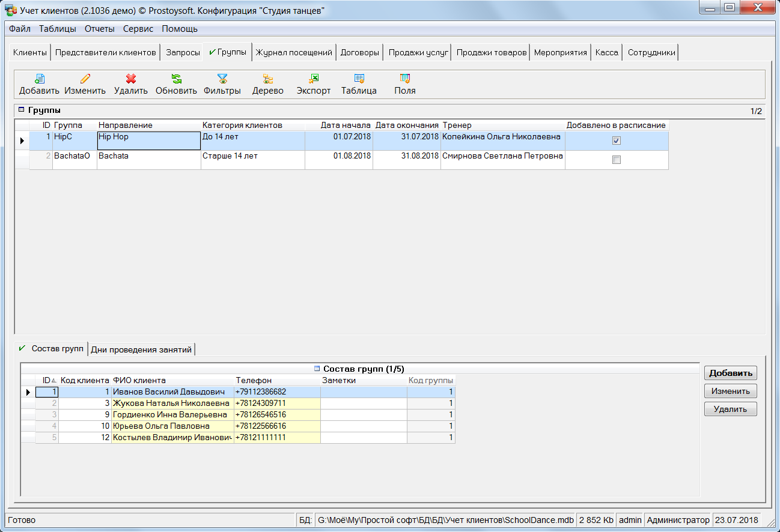Switch to the Сотрудники tab
Screen dimensions: 780x532
click(x=652, y=52)
